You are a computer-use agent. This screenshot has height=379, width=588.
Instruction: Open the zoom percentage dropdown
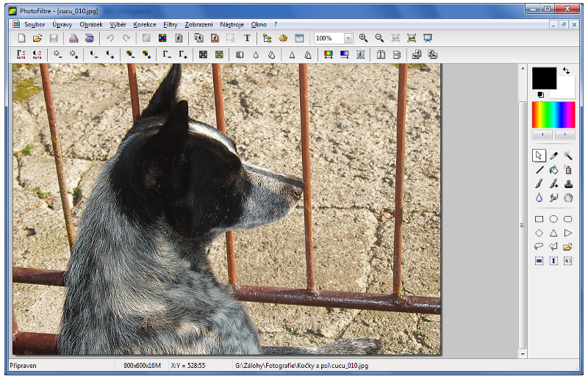click(348, 38)
